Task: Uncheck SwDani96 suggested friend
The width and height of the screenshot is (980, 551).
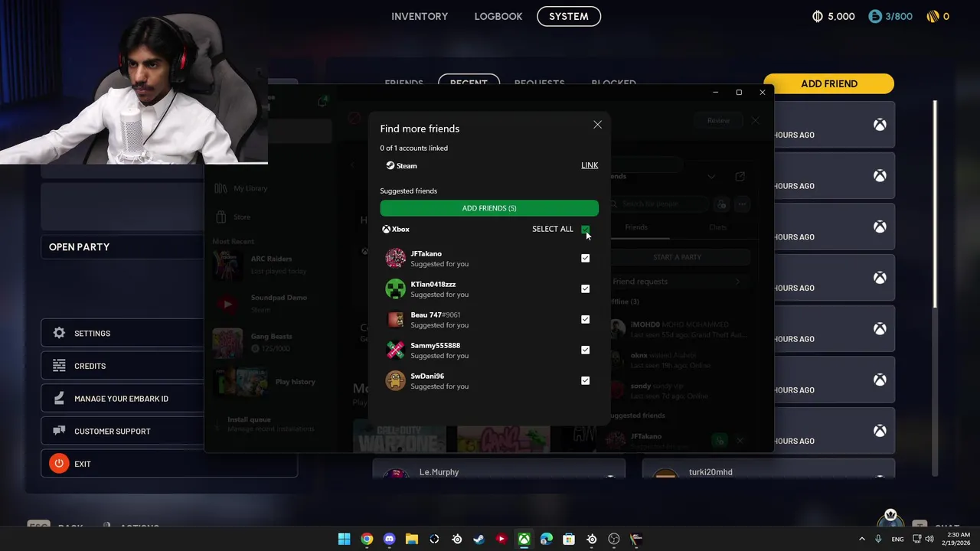Action: 585,380
